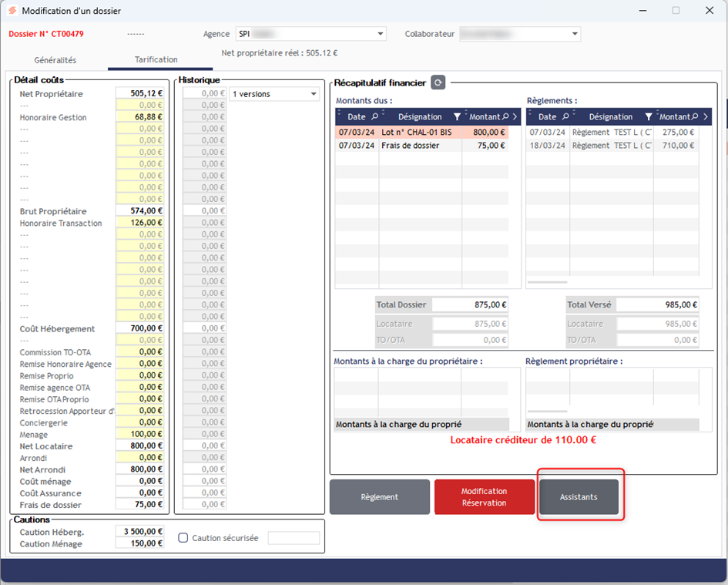Edit the Caution Ménage value 150,00 €
This screenshot has width=728, height=585.
[x=139, y=543]
